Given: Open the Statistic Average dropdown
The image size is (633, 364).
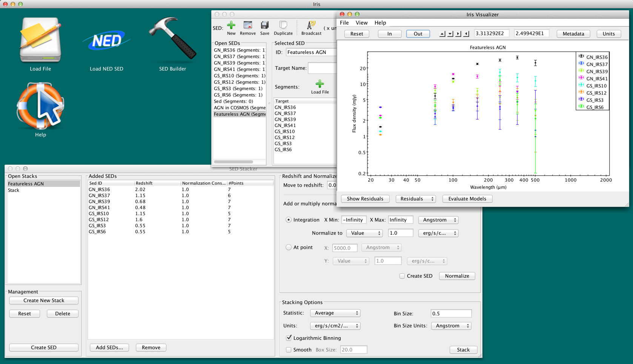Looking at the screenshot, I should coord(335,313).
